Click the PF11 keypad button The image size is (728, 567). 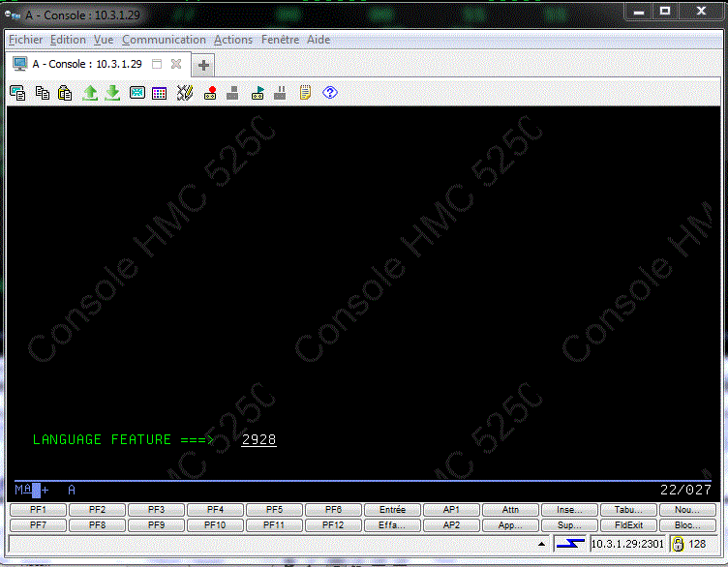pyautogui.click(x=274, y=525)
